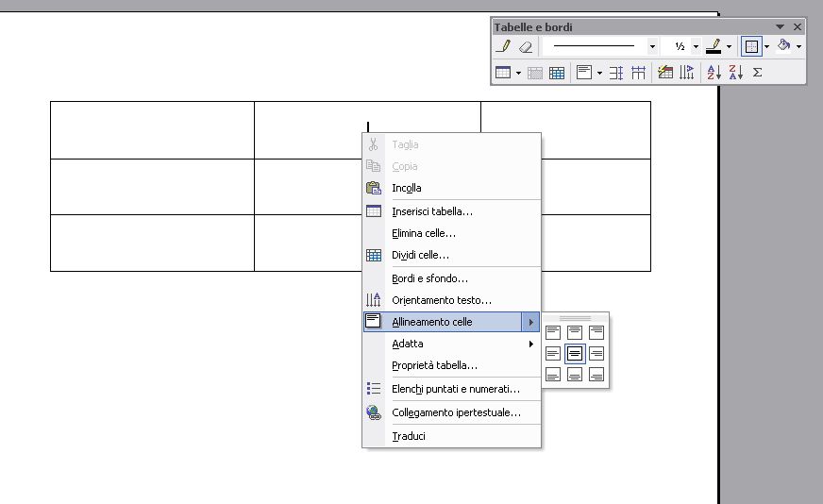Apply the shading paint bucket color
The image size is (823, 504).
[x=784, y=47]
